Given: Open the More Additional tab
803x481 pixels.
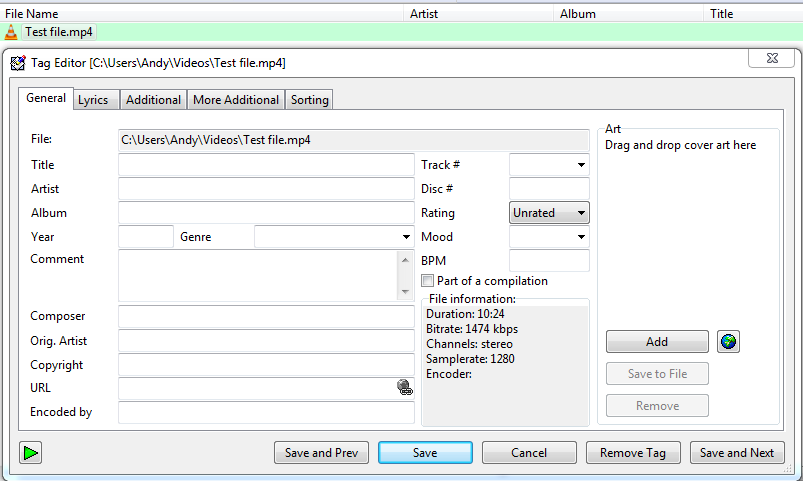Looking at the screenshot, I should [x=236, y=100].
